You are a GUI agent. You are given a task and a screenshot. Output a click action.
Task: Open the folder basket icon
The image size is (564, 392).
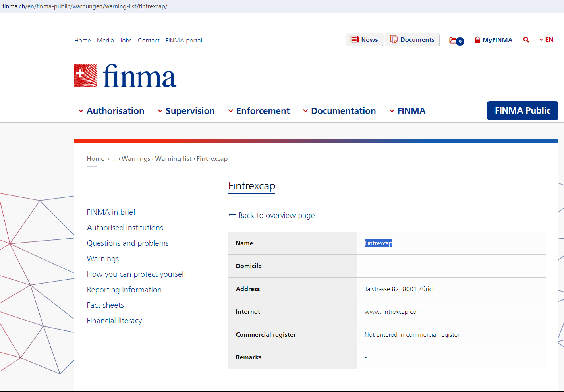456,41
